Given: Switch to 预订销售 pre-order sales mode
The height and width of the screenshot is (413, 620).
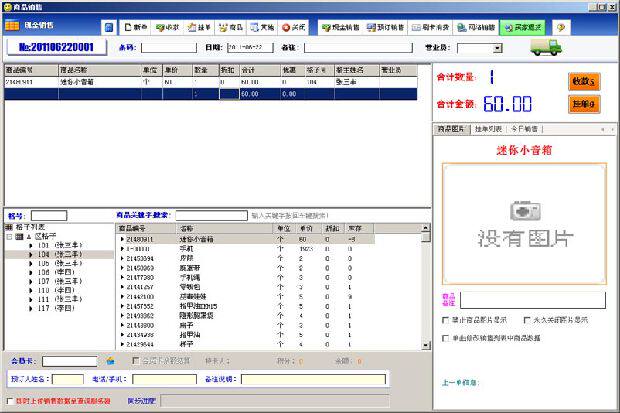Looking at the screenshot, I should pos(385,27).
